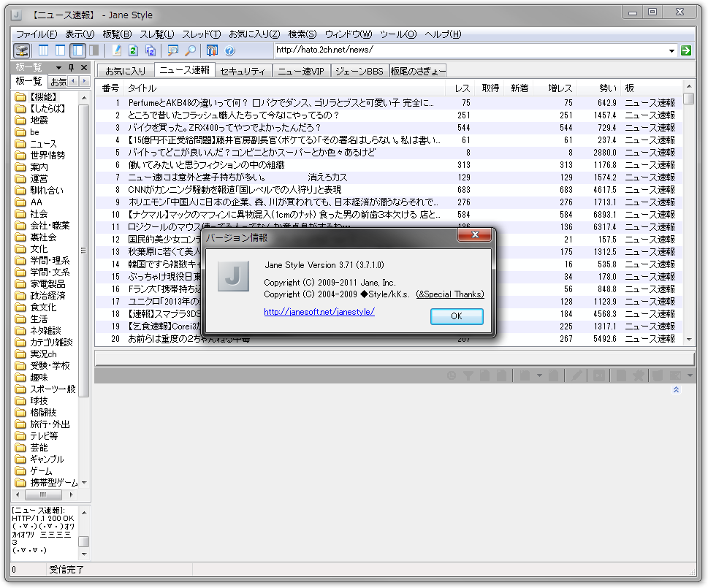Screen dimensions: 708x588
Task: Sort by the タイトル column header
Action: pos(284,88)
